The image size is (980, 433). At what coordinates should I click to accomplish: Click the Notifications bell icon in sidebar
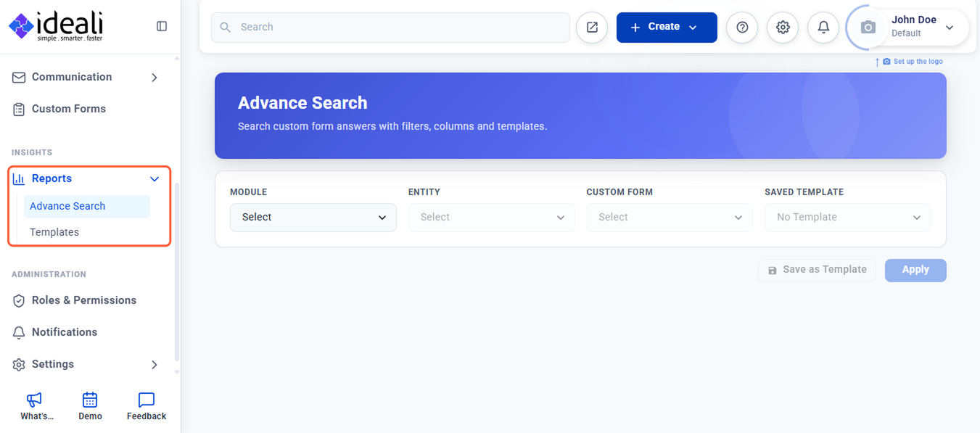(19, 332)
